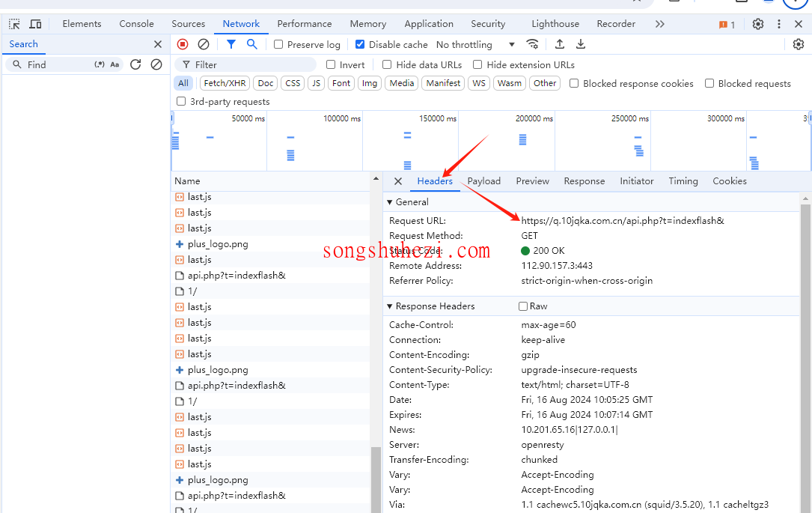The width and height of the screenshot is (812, 513).
Task: Filter requests by JS type
Action: (317, 83)
